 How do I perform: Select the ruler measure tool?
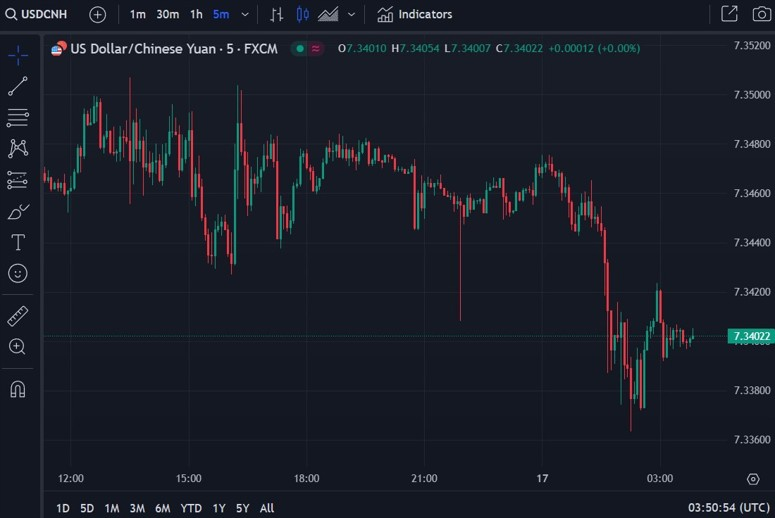click(18, 316)
